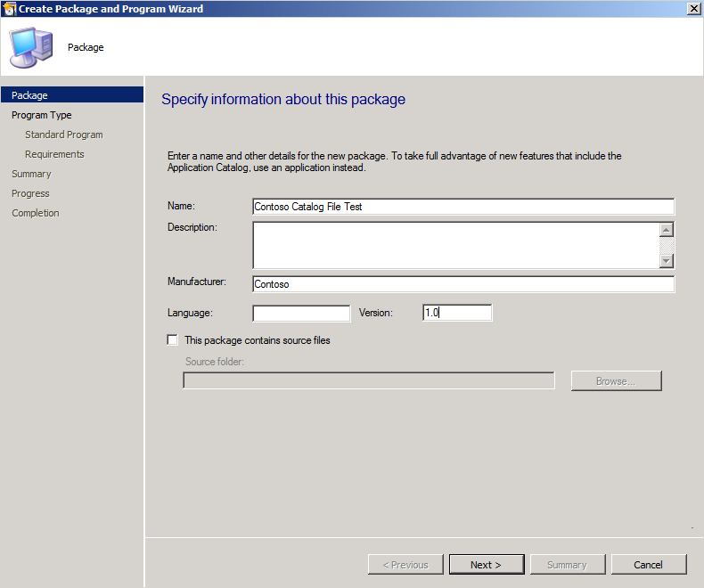Jump to Summary step in sidebar
This screenshot has width=704, height=588.
[31, 174]
